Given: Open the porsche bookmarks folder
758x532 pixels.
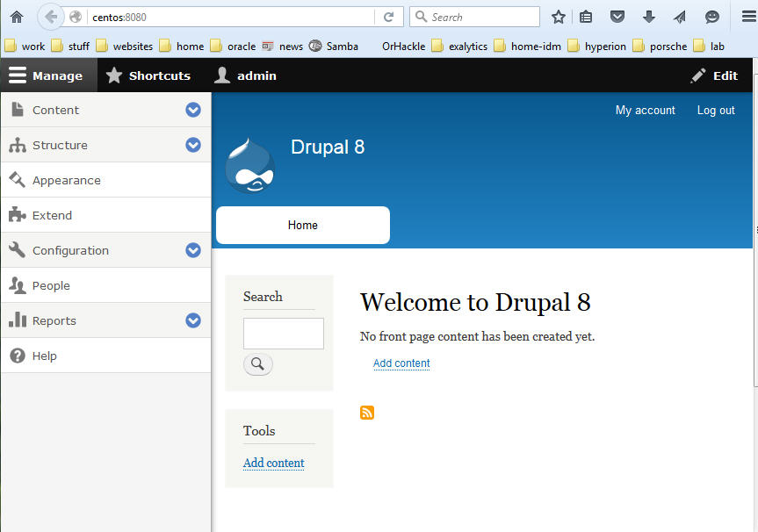Looking at the screenshot, I should click(660, 47).
